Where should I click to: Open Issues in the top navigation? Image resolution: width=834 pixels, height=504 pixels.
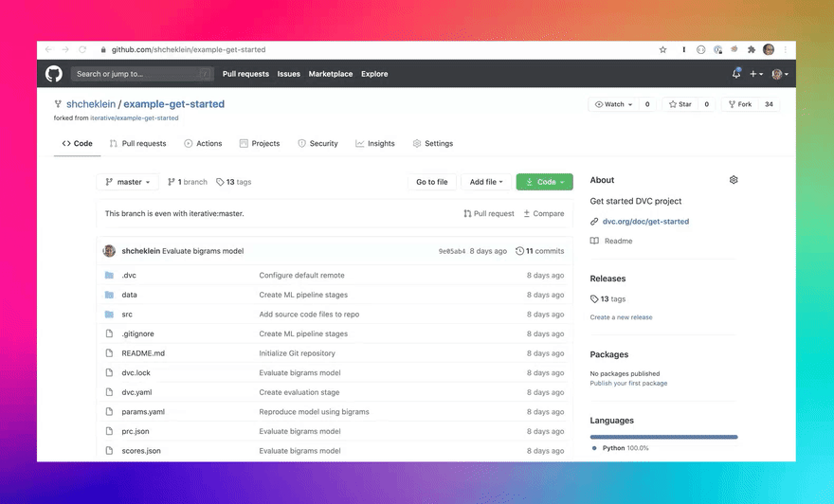[x=288, y=74]
